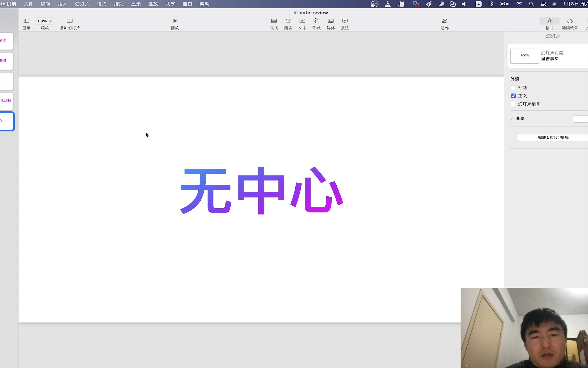Screen dimensions: 588x368
Task: Insert a table via 表格 icon
Action: click(x=274, y=21)
